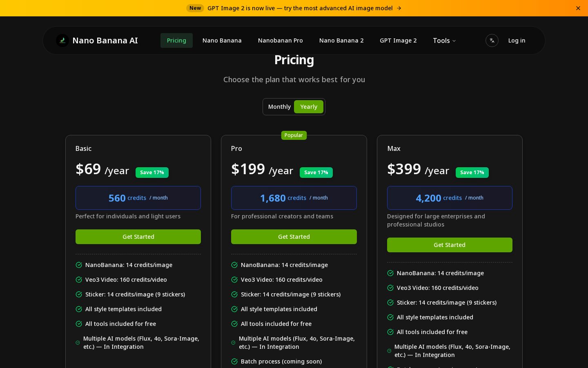Click the Basic plan title
Viewport: 588px width, 368px height.
(x=83, y=148)
